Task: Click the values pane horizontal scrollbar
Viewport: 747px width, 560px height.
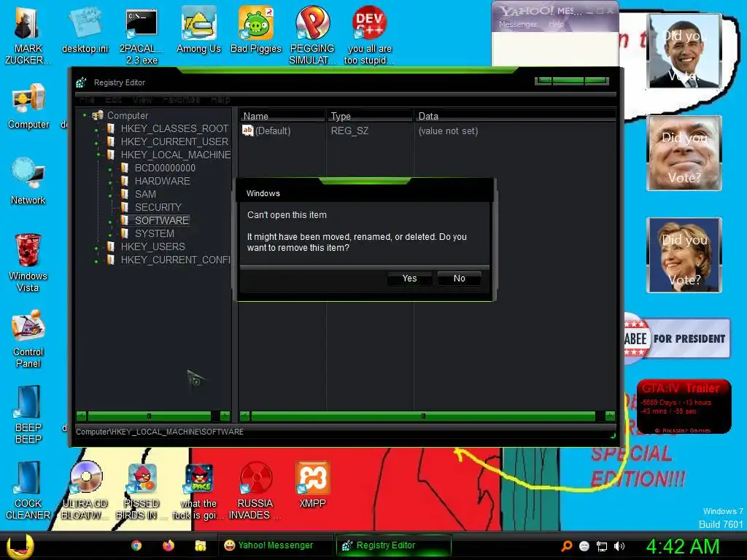Action: tap(423, 416)
